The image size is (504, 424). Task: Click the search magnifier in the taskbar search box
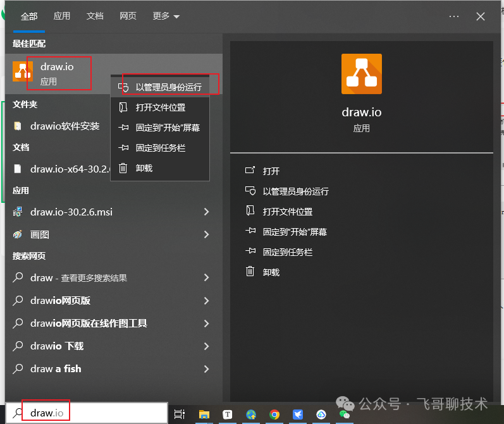(18, 413)
